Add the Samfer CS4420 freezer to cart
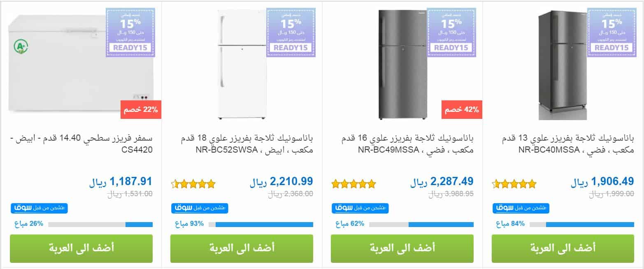The height and width of the screenshot is (269, 644). coord(81,248)
